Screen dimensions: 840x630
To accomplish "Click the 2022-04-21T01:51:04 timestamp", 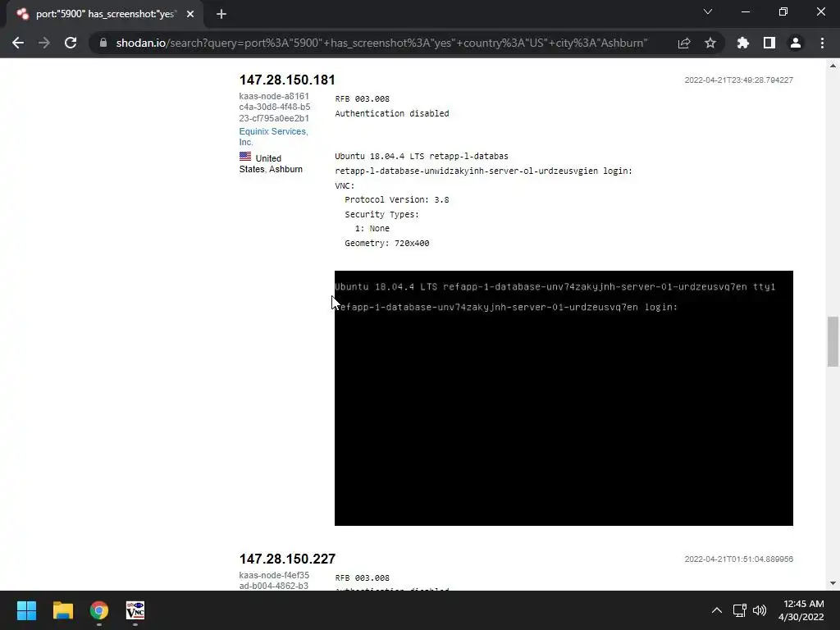I will click(x=739, y=559).
